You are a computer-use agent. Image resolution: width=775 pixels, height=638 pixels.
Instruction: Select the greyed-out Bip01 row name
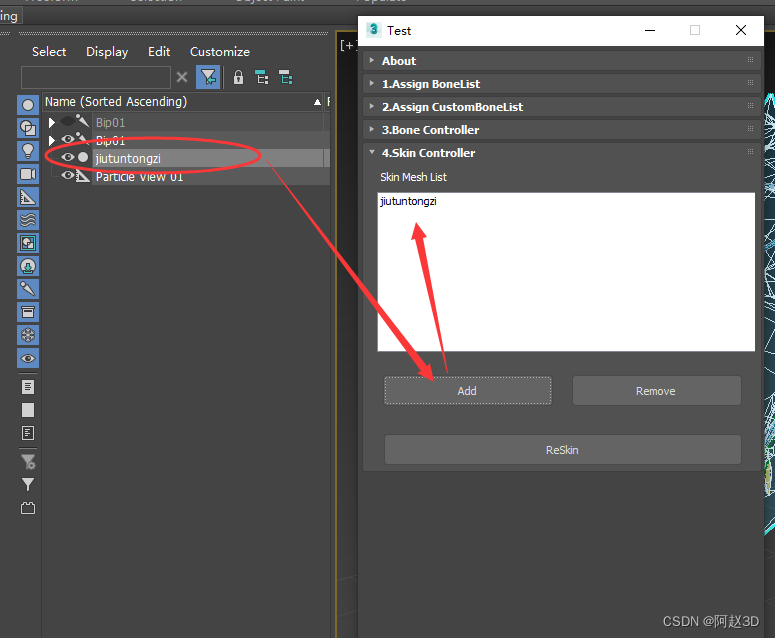click(110, 123)
